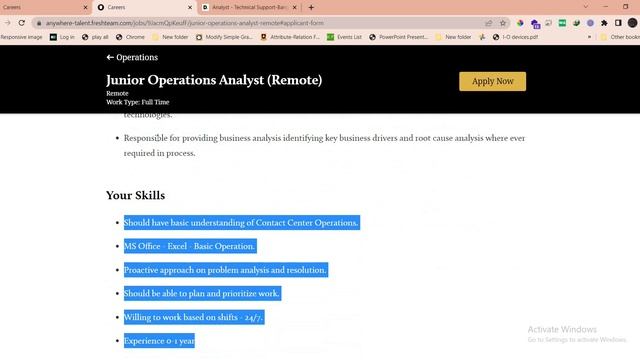Go forward in browser history
Screen dimensions: 640x360
coord(7,23)
